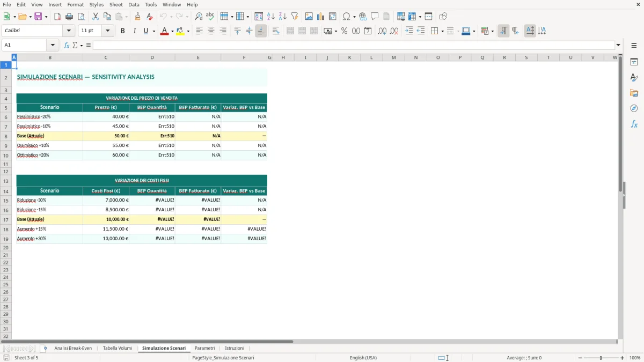644x362 pixels.
Task: Click the Insert Hyperlink icon
Action: (363, 17)
